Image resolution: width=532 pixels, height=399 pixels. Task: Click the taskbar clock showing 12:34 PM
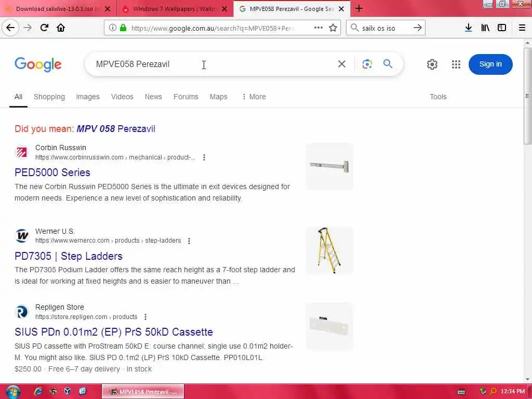512,392
